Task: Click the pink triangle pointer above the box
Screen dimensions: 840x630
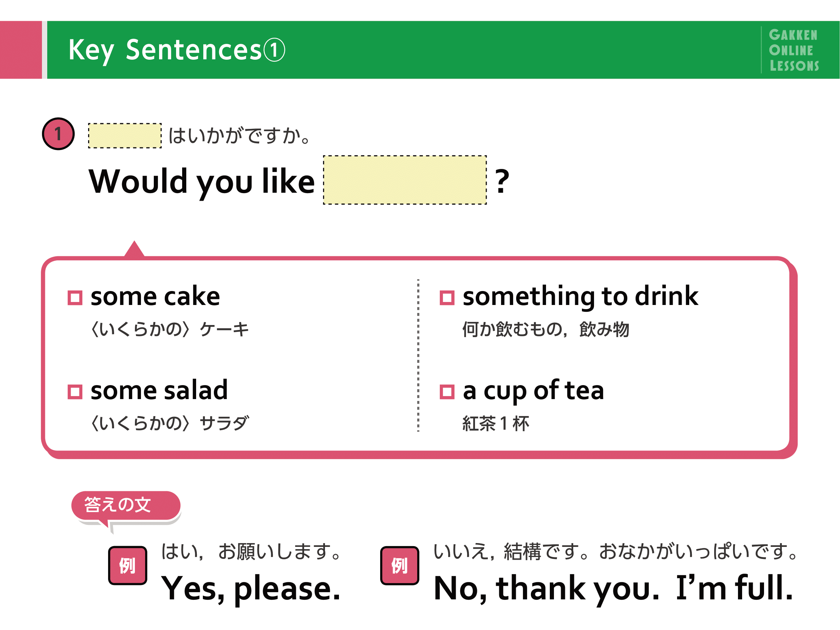Action: (x=134, y=249)
